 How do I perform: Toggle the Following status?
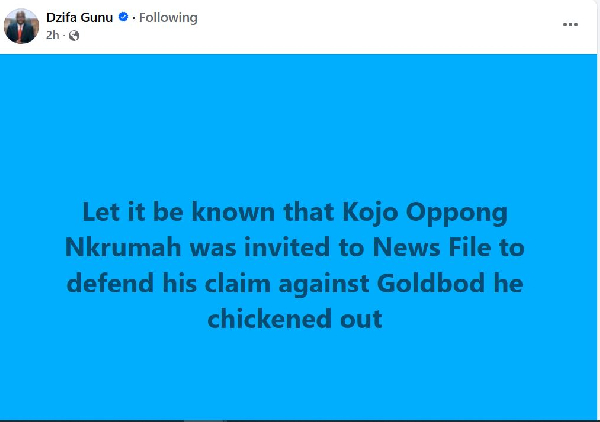[x=168, y=18]
